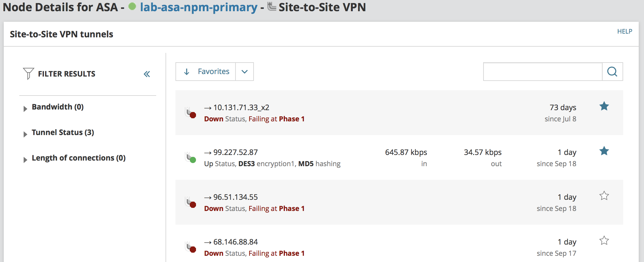
Task: Click the filter funnel icon beside FILTER RESULTS
Action: (x=28, y=74)
